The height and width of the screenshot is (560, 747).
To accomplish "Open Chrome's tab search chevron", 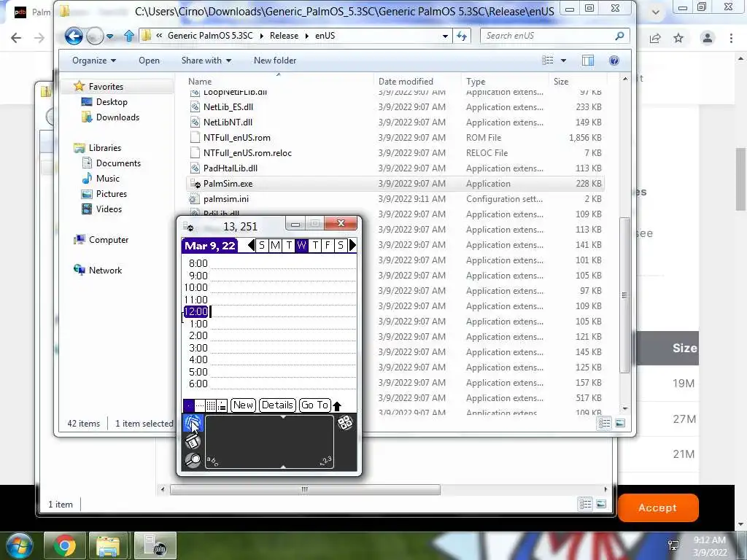I will tap(656, 12).
